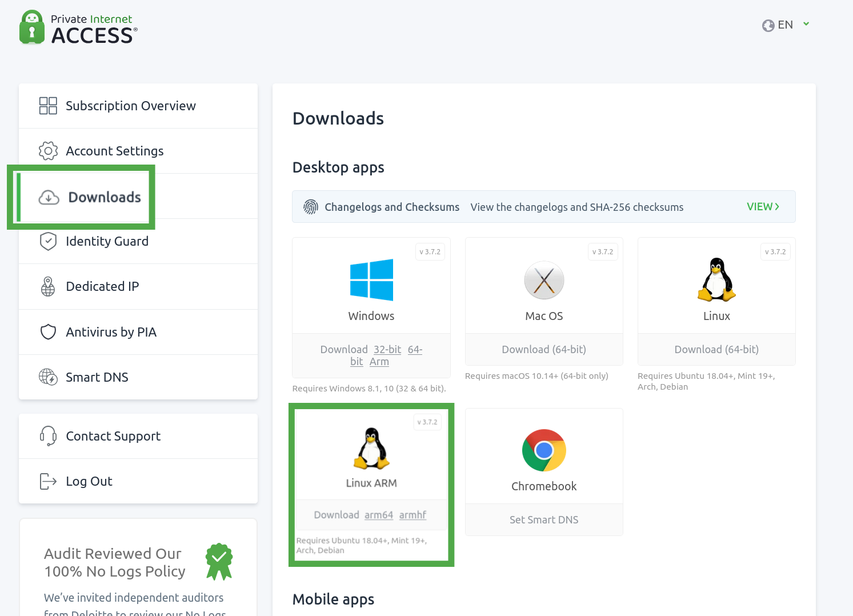The width and height of the screenshot is (853, 616).
Task: Open Identity Guard menu item
Action: pyautogui.click(x=138, y=241)
